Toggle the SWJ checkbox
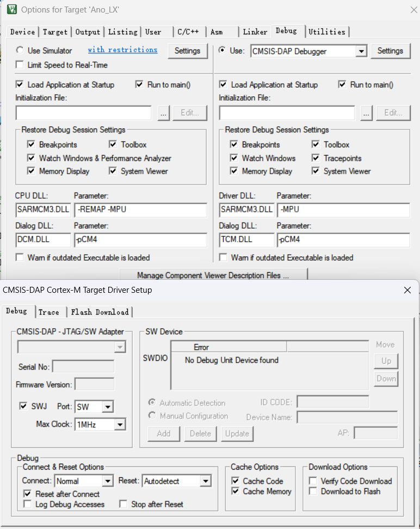420x529 pixels. pos(23,406)
